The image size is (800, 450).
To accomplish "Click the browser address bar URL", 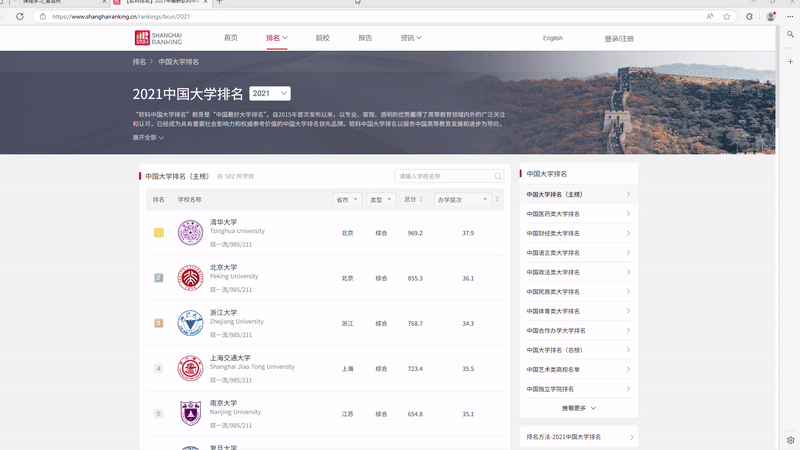I will pos(121,16).
